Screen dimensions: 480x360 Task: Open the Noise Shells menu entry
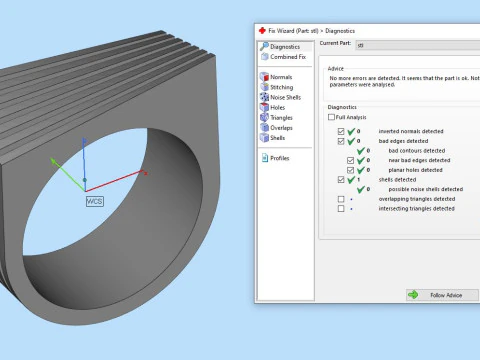point(285,97)
